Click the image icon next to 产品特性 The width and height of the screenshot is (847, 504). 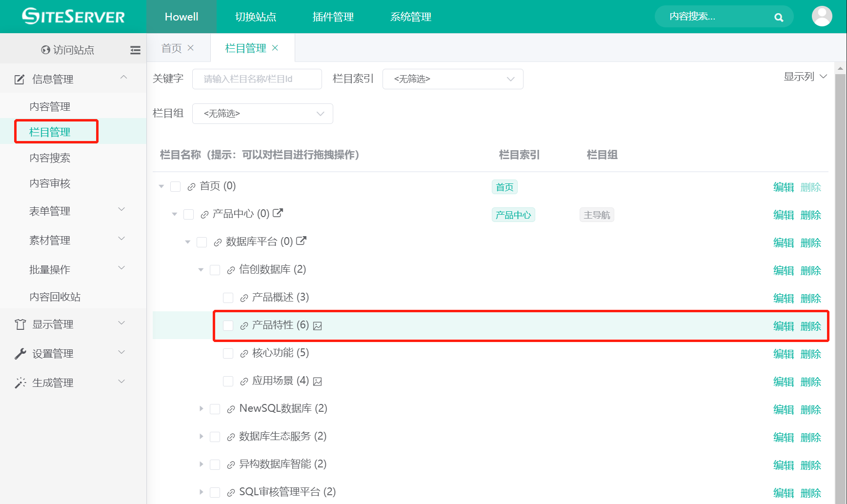click(318, 326)
